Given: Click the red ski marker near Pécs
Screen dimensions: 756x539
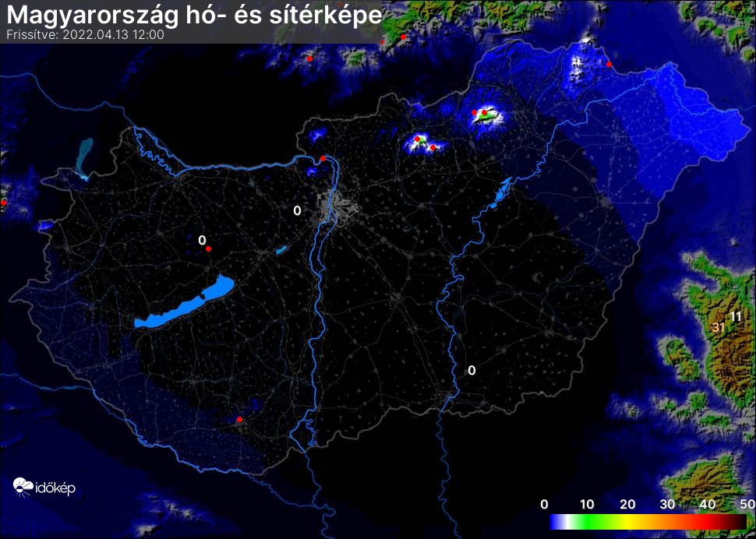Looking at the screenshot, I should (239, 420).
